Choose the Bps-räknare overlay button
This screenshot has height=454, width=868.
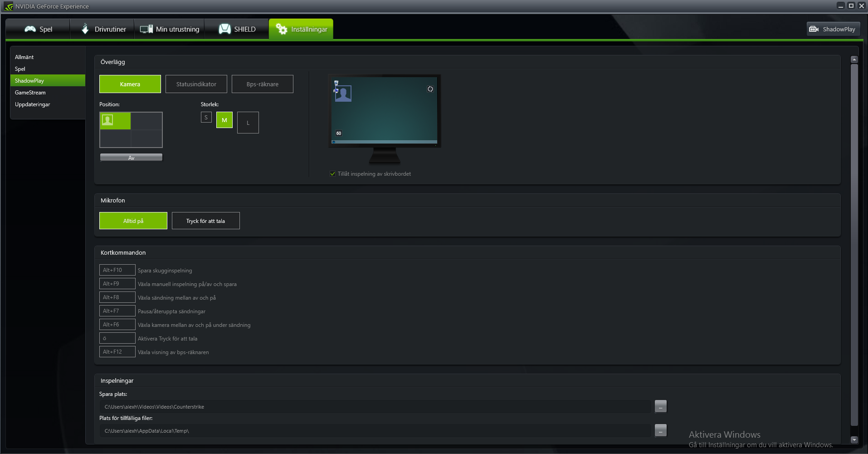pos(263,84)
